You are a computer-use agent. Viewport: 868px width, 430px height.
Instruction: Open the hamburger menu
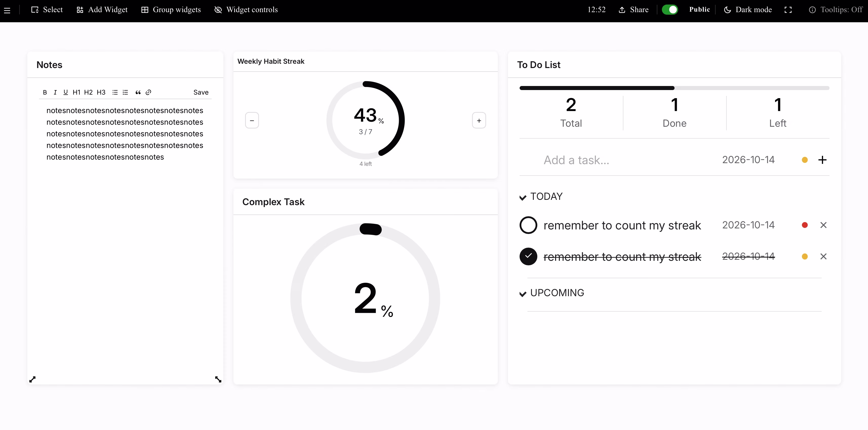point(7,10)
